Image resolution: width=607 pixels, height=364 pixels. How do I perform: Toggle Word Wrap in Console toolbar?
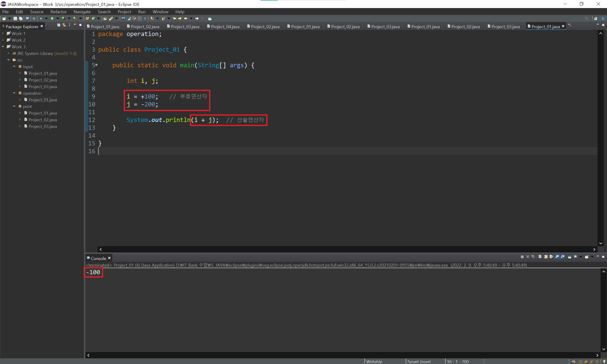coord(551,257)
